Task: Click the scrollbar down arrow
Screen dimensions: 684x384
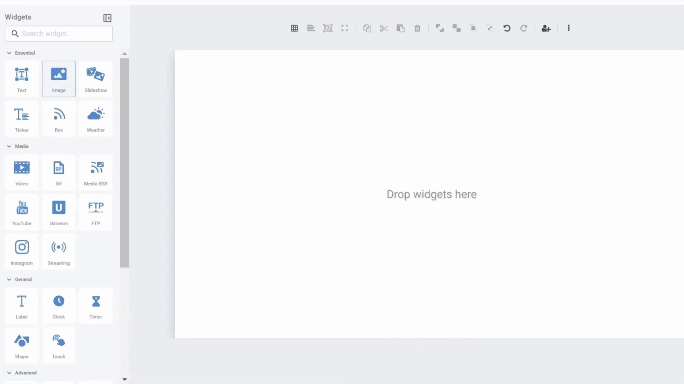Action: [124, 379]
